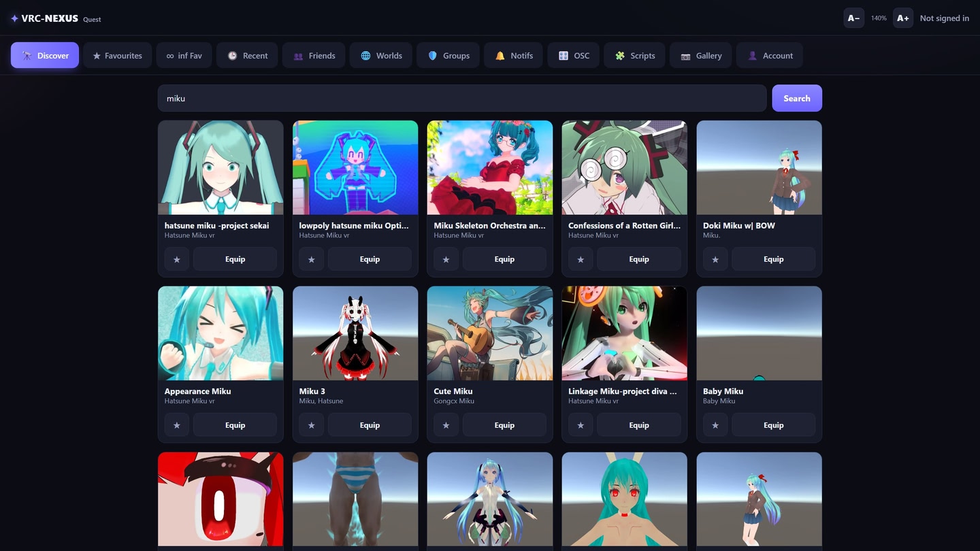980x551 pixels.
Task: Switch to the Worlds tab
Action: tap(381, 55)
